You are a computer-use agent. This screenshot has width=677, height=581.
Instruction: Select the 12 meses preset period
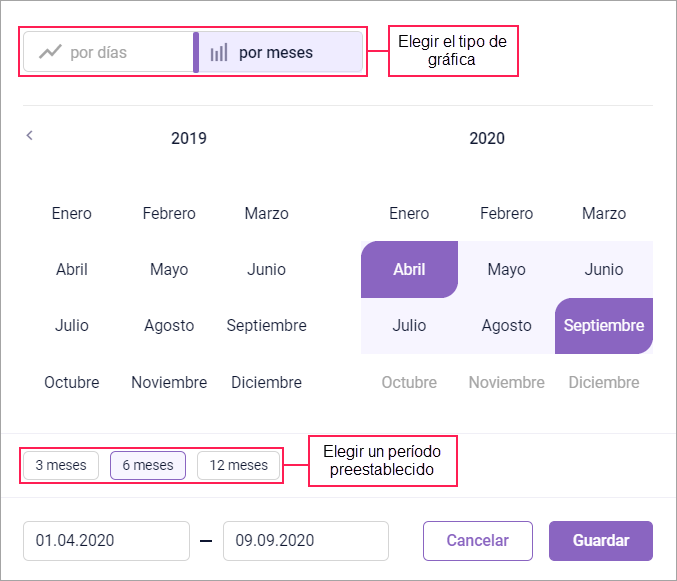click(x=239, y=465)
